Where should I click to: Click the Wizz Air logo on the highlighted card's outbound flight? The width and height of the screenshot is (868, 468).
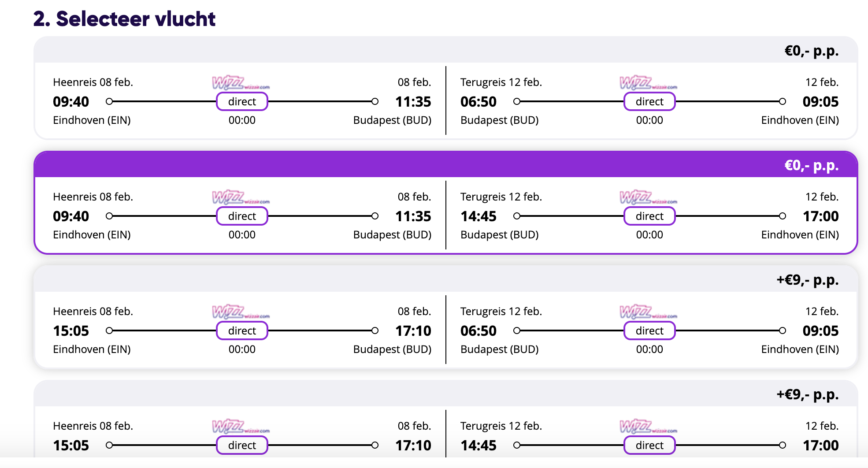(240, 197)
